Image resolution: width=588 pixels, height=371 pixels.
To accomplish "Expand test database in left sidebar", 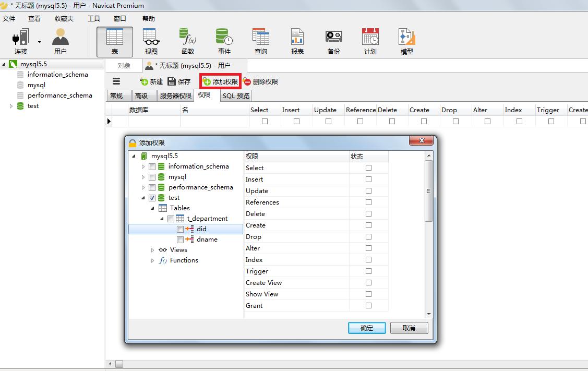I will tap(11, 106).
